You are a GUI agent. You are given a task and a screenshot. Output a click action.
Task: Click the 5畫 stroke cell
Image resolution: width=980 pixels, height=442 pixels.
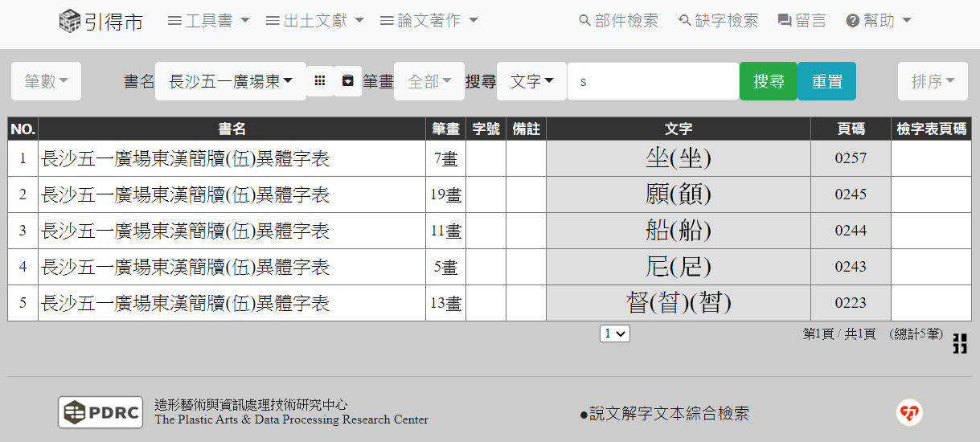tap(446, 268)
